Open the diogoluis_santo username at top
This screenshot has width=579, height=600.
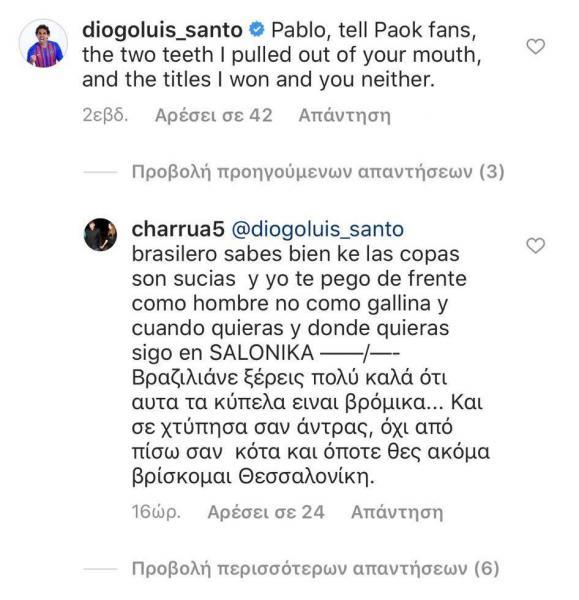point(162,31)
